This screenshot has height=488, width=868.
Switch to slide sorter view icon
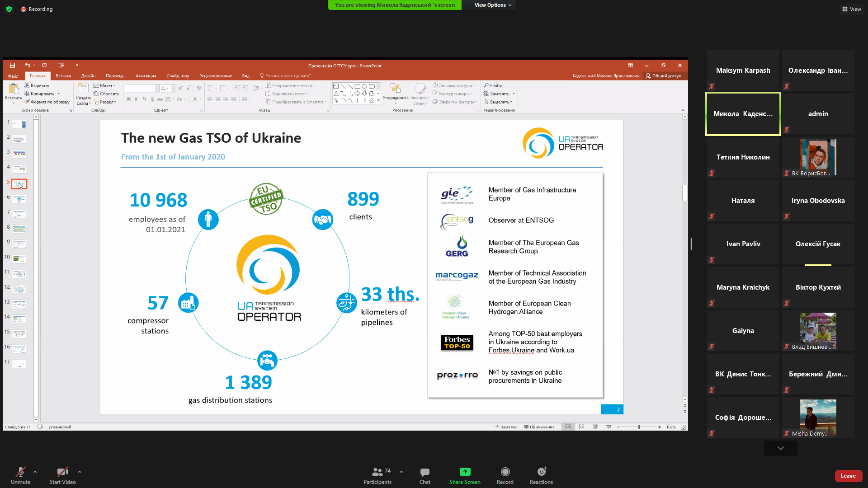pos(582,427)
